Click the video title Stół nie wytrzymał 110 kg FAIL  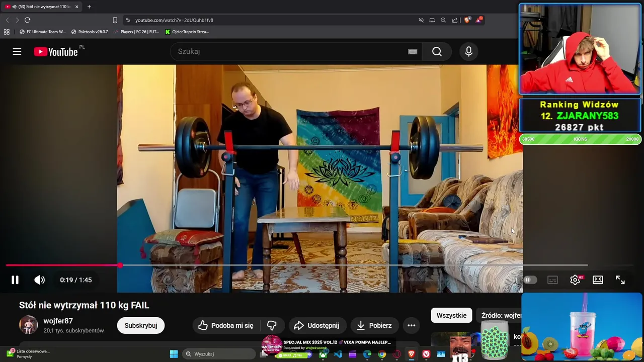point(84,305)
